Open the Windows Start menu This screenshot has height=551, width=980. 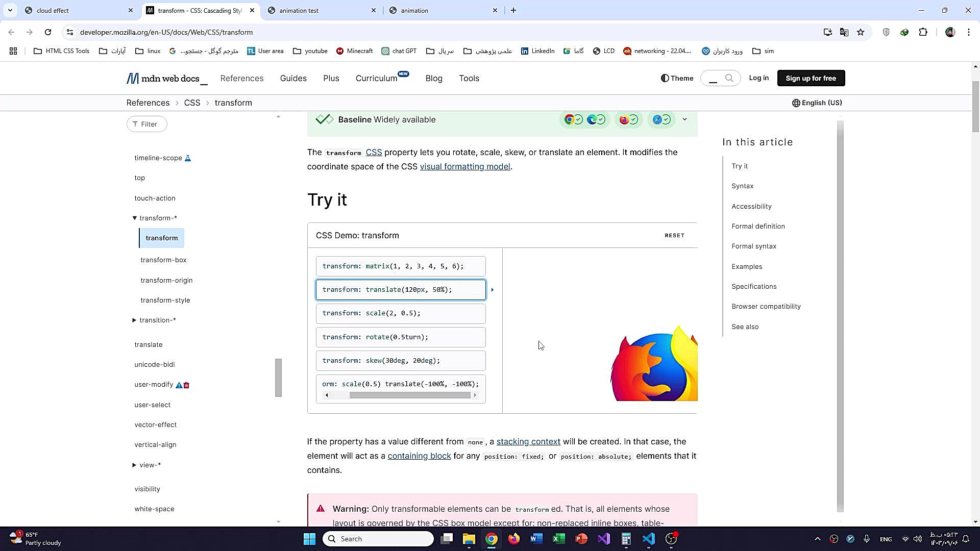(309, 539)
